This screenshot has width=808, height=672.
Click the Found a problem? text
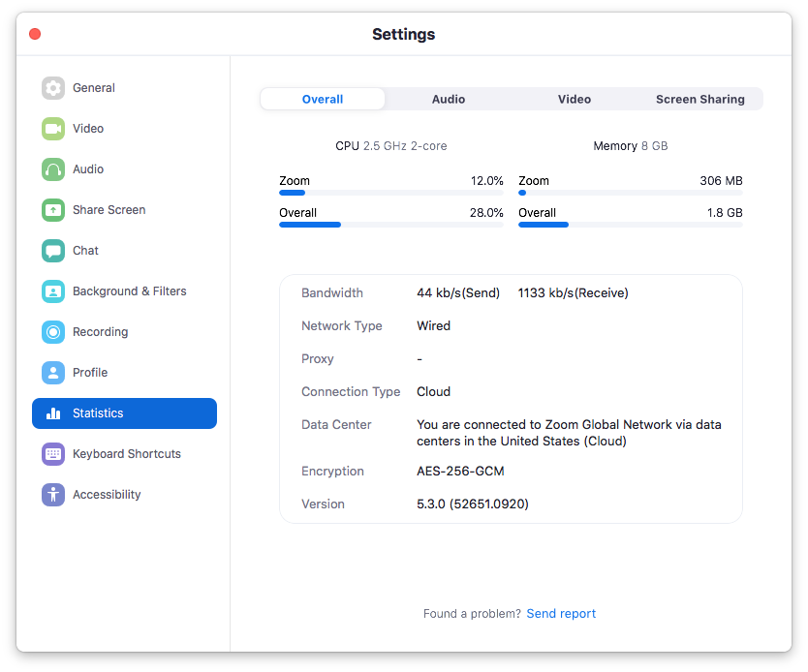pyautogui.click(x=472, y=614)
